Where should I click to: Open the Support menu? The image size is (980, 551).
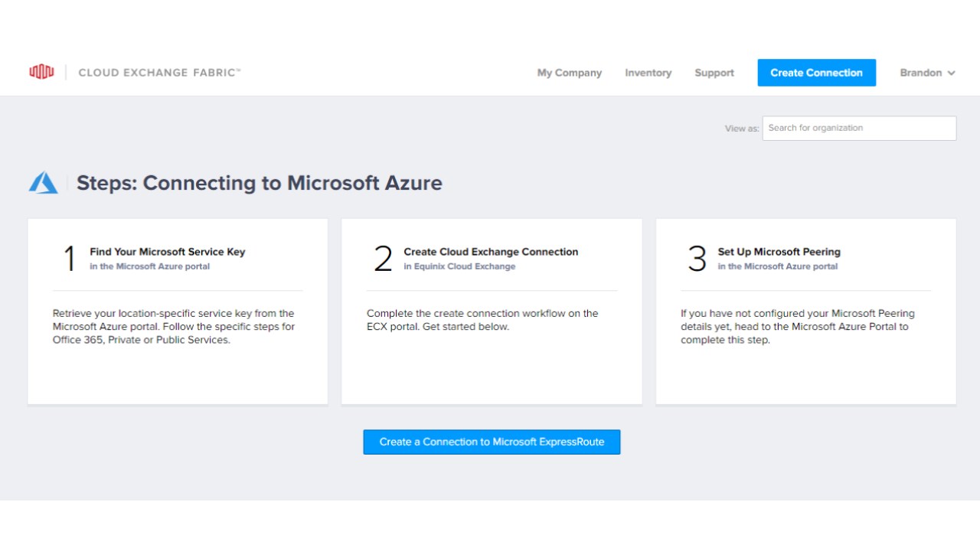(x=714, y=73)
